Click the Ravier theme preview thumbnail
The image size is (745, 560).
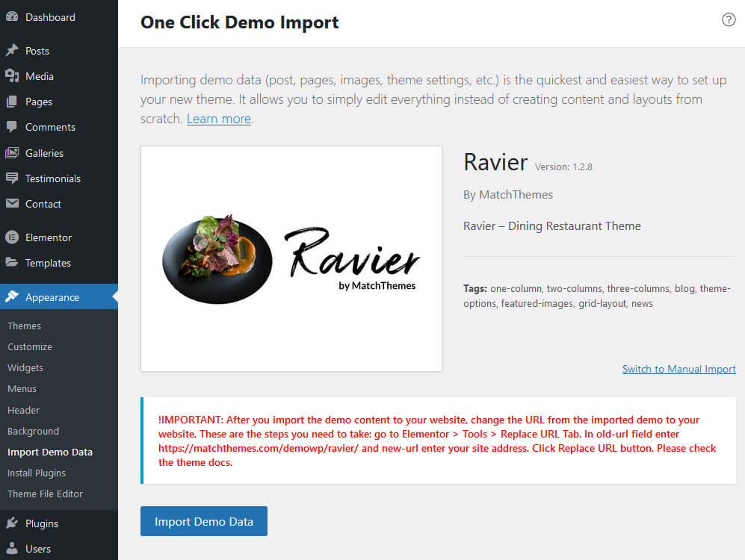click(x=291, y=258)
